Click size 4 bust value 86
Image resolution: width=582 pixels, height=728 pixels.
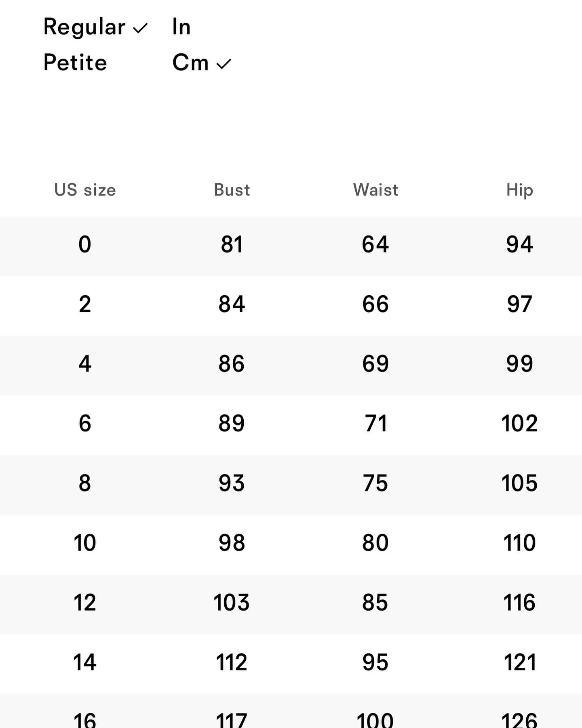(232, 364)
